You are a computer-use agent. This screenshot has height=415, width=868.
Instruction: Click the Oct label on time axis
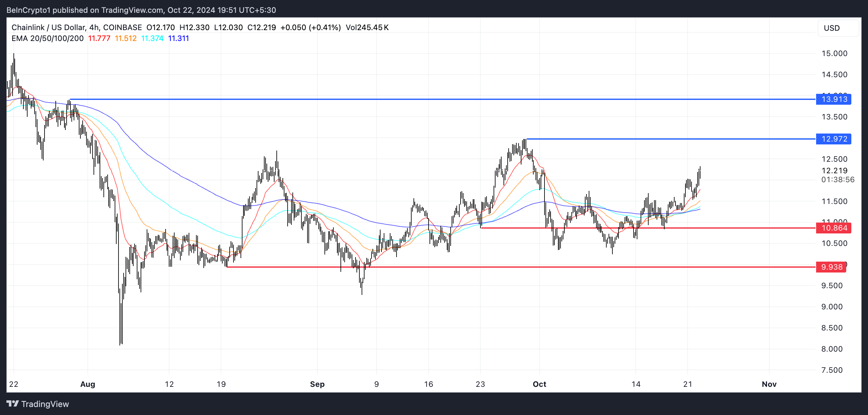click(x=539, y=384)
